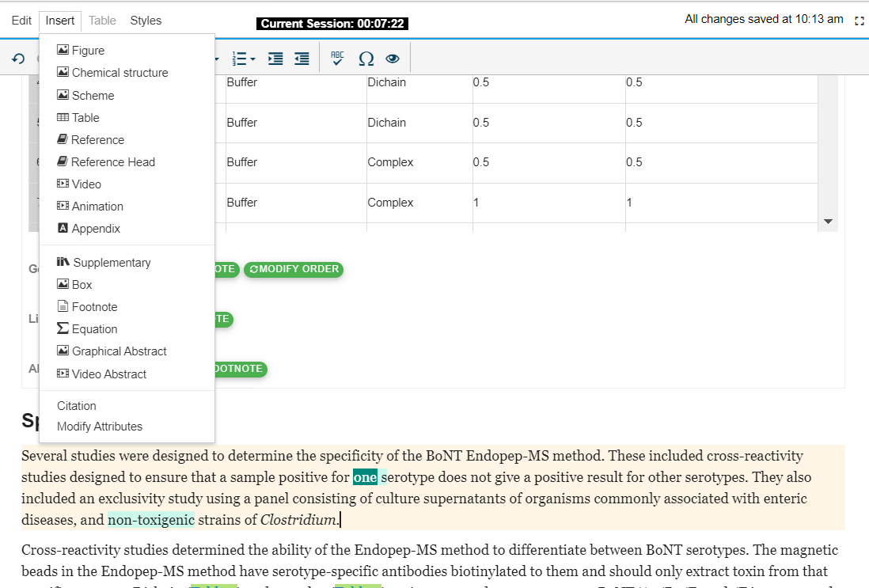Increase indent with the indent icon
Screen dimensions: 869x588
(275, 59)
